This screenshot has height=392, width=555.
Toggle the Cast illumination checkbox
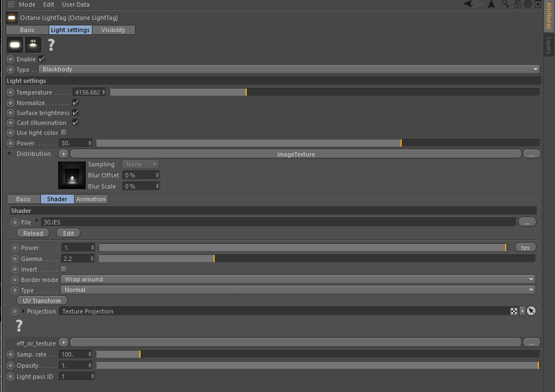pos(75,122)
